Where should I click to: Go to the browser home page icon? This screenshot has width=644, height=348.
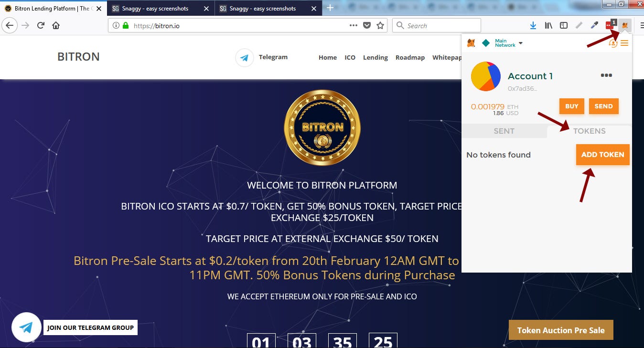(56, 26)
